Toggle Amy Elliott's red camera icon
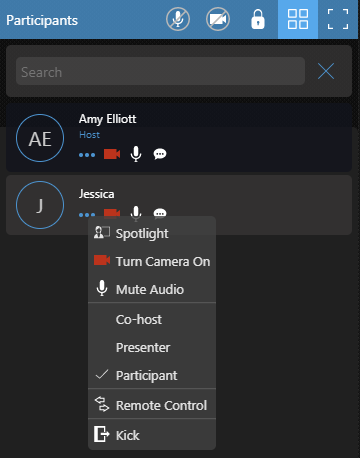 coord(112,154)
